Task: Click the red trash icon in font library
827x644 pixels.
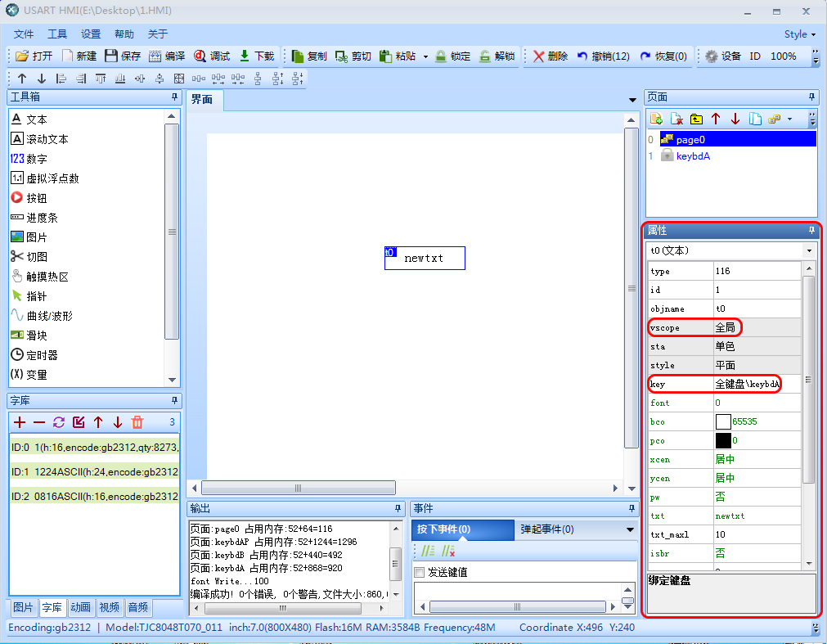Action: click(x=137, y=422)
